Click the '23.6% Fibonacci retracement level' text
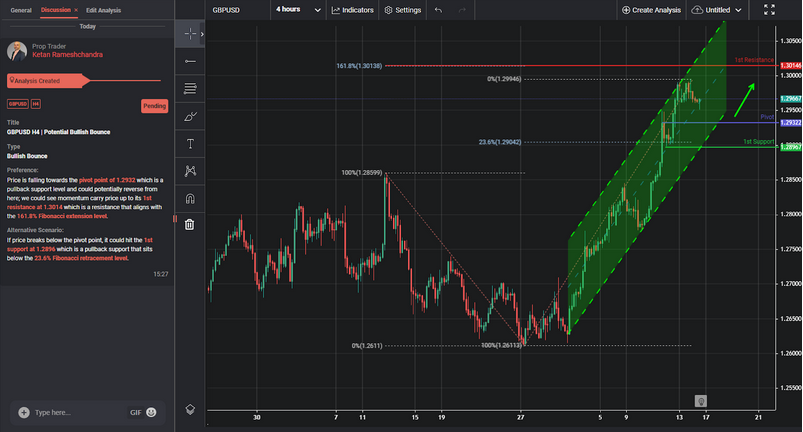The width and height of the screenshot is (803, 432). click(x=81, y=258)
